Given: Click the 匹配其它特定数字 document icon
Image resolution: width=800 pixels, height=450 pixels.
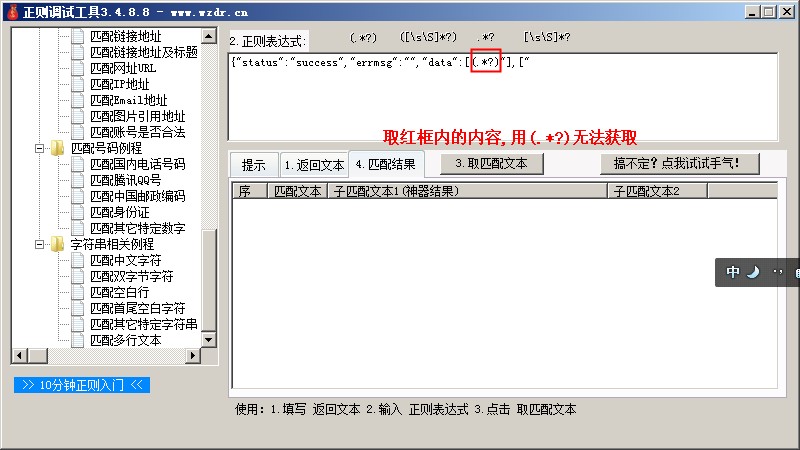Looking at the screenshot, I should 78,228.
